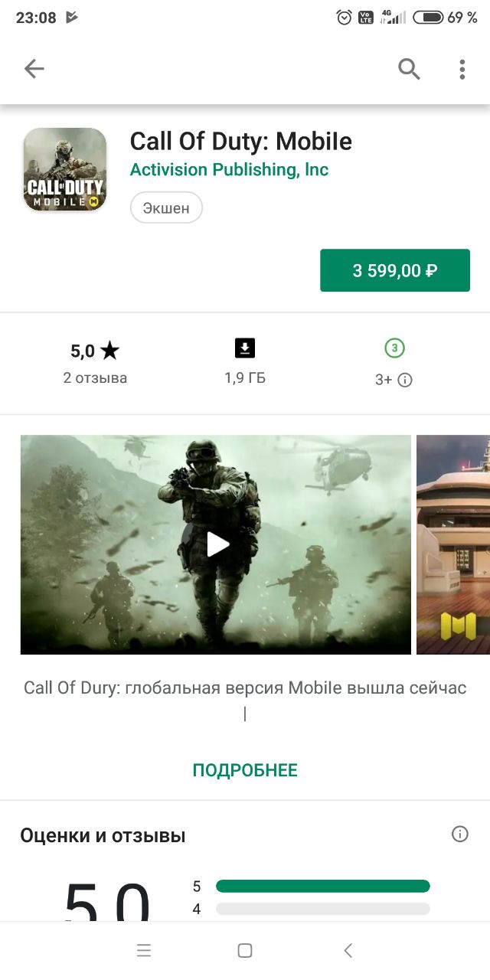
Task: Open the second screenshot thumbnail
Action: pos(453,544)
